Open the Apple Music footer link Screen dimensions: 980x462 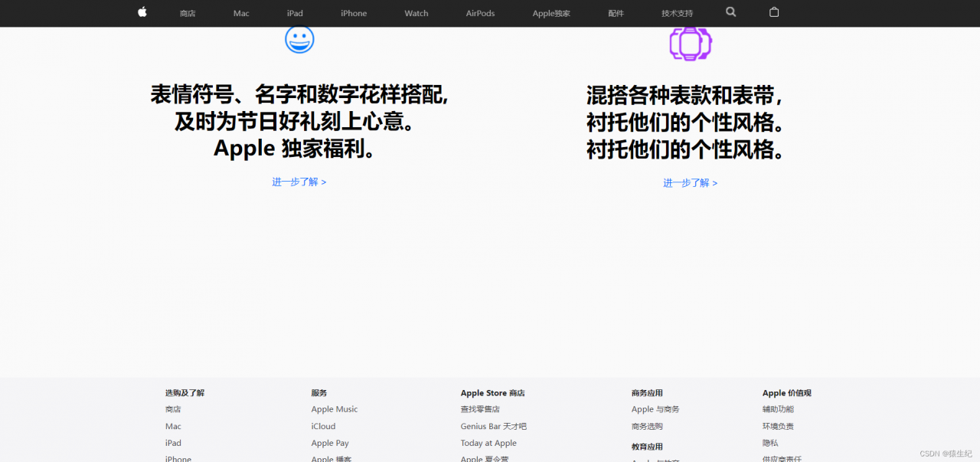pos(334,409)
